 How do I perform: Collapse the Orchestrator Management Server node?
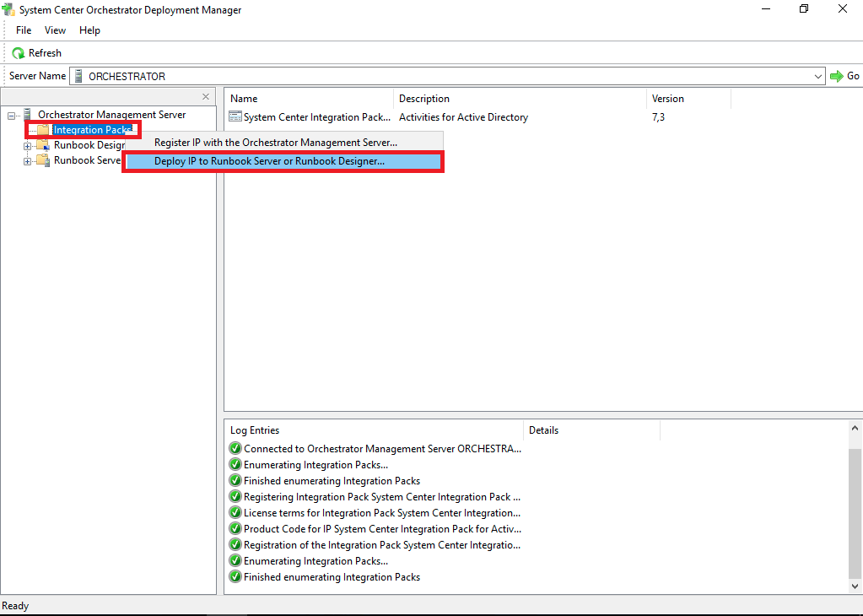12,116
